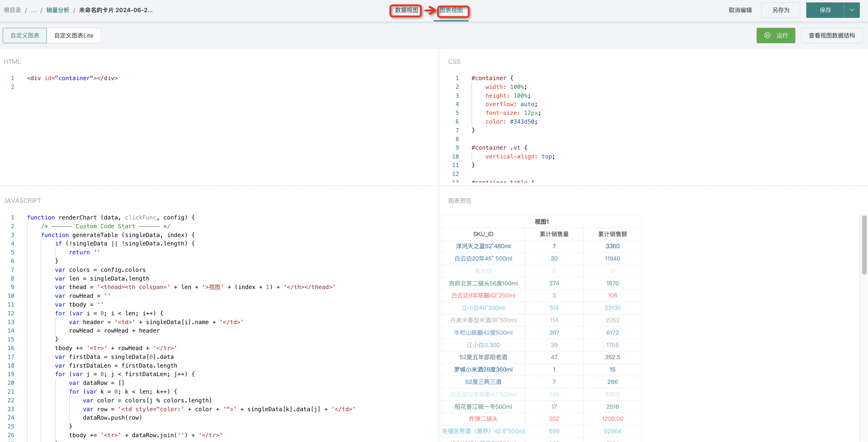This screenshot has height=442, width=868.
Task: Click CSS line 'vertical-align: top'
Action: click(x=520, y=157)
